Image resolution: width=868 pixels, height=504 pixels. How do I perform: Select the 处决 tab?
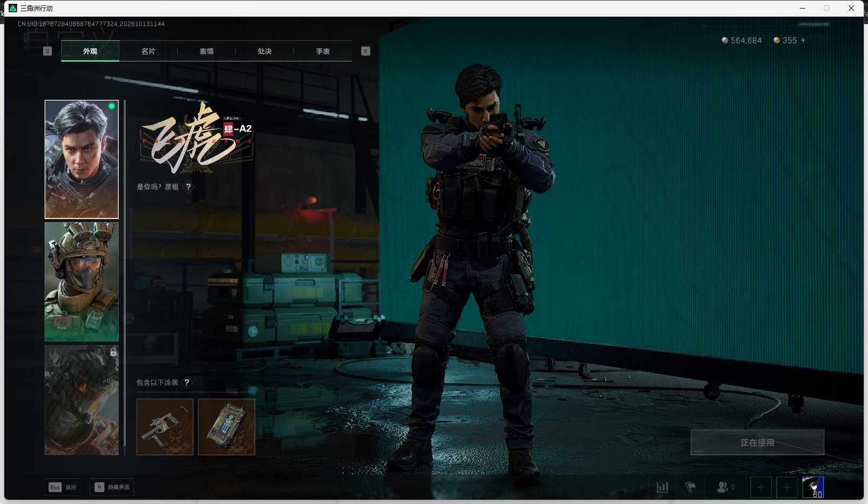point(264,51)
